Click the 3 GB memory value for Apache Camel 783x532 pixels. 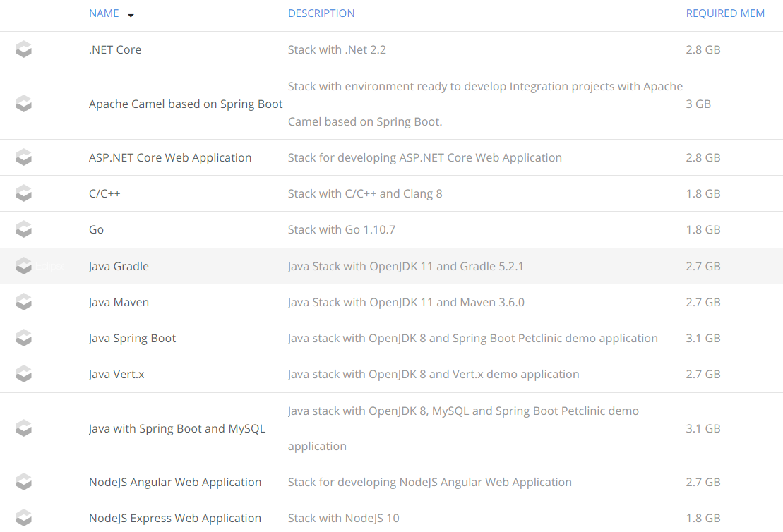pyautogui.click(x=698, y=104)
